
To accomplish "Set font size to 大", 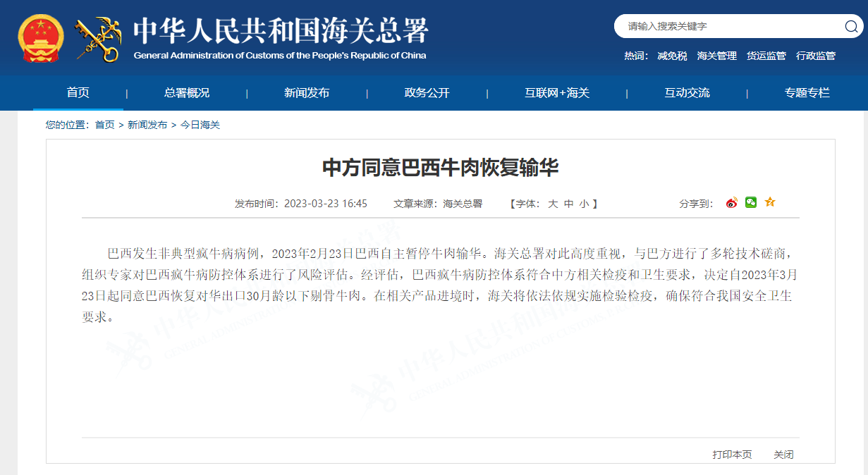I will [x=553, y=204].
